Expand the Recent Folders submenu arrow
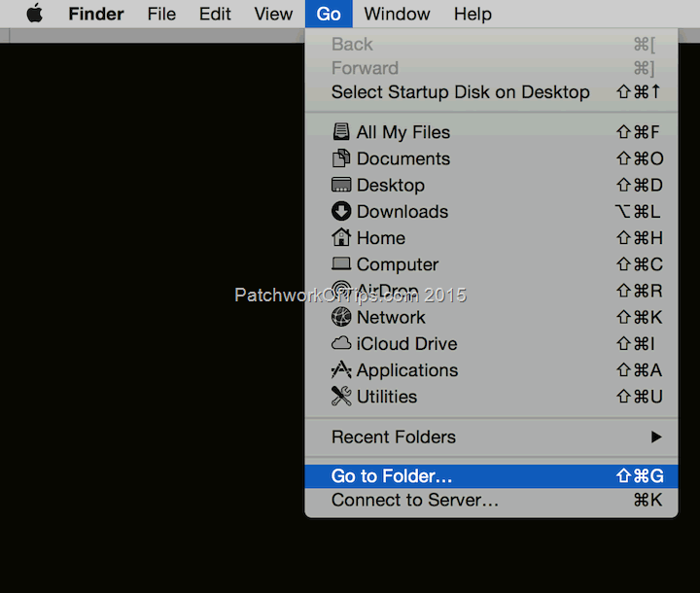This screenshot has width=700, height=593. pyautogui.click(x=656, y=436)
